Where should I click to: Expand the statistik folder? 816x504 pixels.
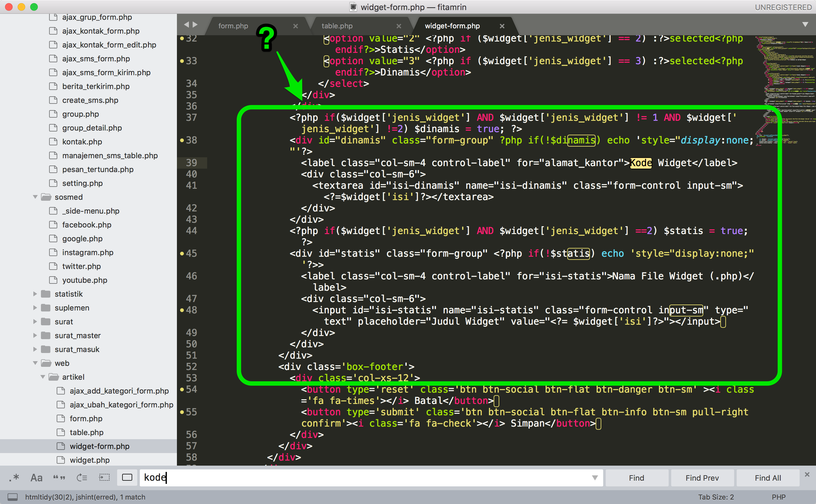[x=35, y=294]
